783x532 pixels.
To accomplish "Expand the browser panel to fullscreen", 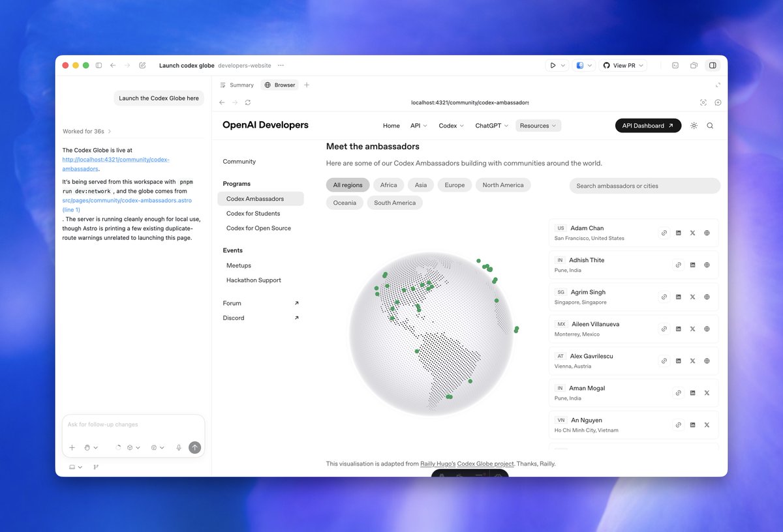I will click(718, 85).
